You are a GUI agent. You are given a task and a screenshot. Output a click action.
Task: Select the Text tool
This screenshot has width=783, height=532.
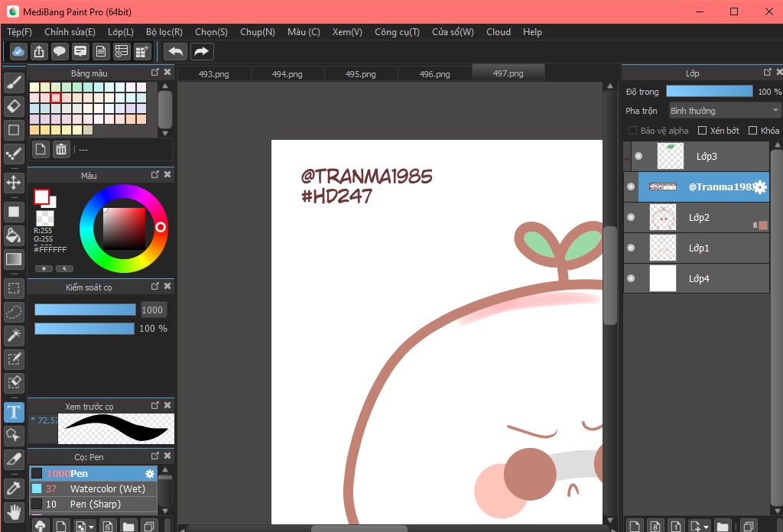[x=14, y=412]
